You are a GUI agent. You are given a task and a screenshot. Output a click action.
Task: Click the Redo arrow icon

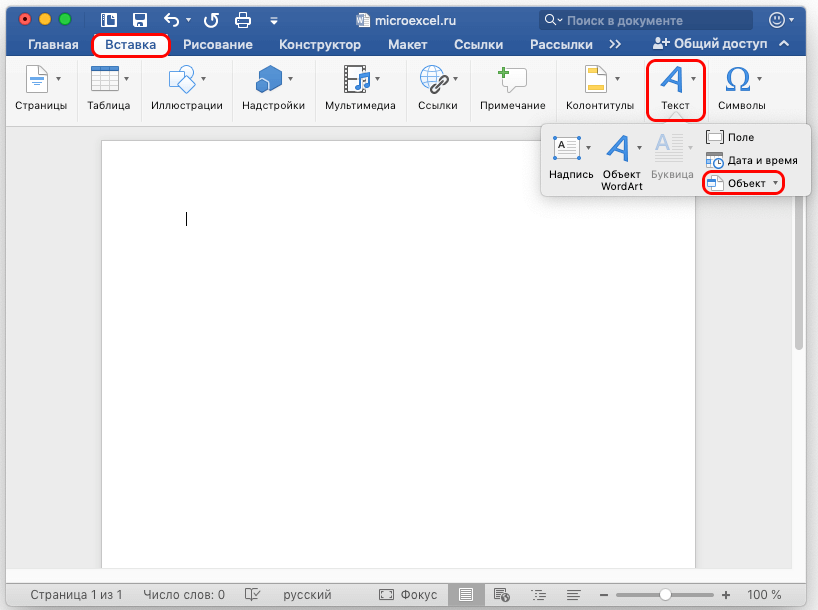click(x=211, y=20)
